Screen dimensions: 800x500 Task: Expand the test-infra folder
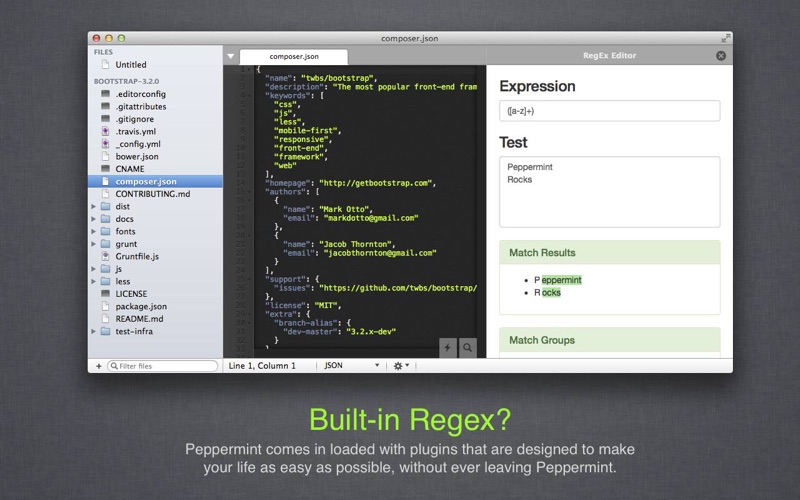point(93,332)
